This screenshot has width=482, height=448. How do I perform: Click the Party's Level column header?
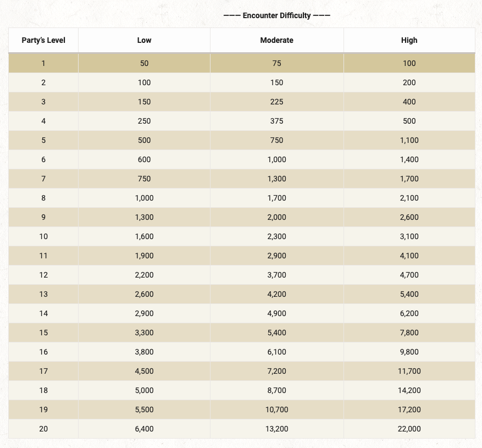click(x=43, y=40)
